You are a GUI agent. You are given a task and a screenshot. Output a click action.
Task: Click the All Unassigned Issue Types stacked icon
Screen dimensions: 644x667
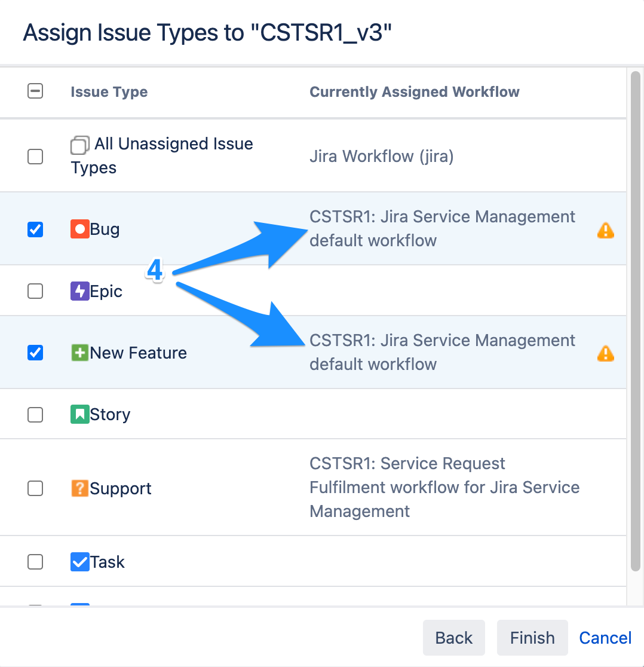80,145
